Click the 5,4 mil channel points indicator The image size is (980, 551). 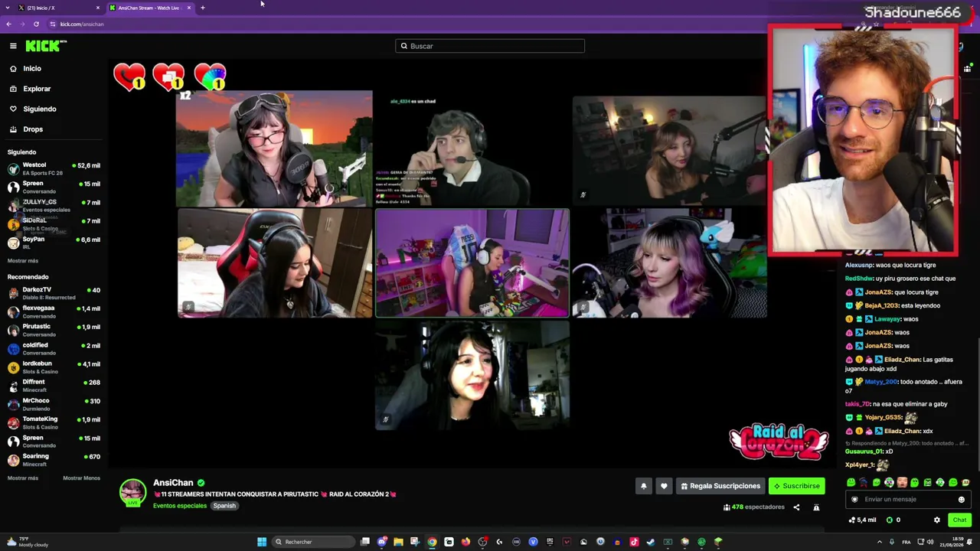[x=863, y=520]
